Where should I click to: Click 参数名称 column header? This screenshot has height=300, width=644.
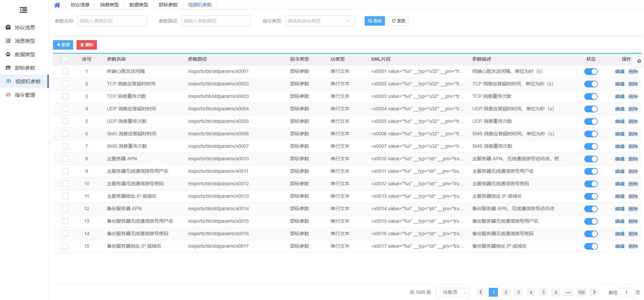pyautogui.click(x=116, y=59)
